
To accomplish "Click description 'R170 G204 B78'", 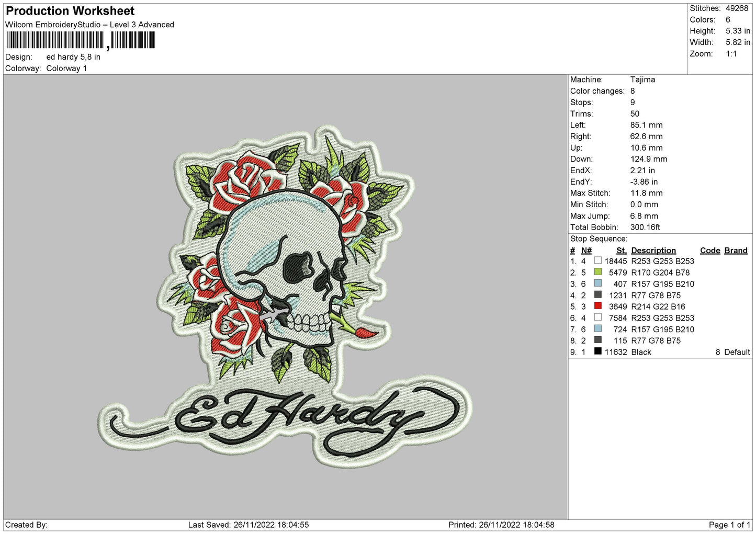I will 660,272.
